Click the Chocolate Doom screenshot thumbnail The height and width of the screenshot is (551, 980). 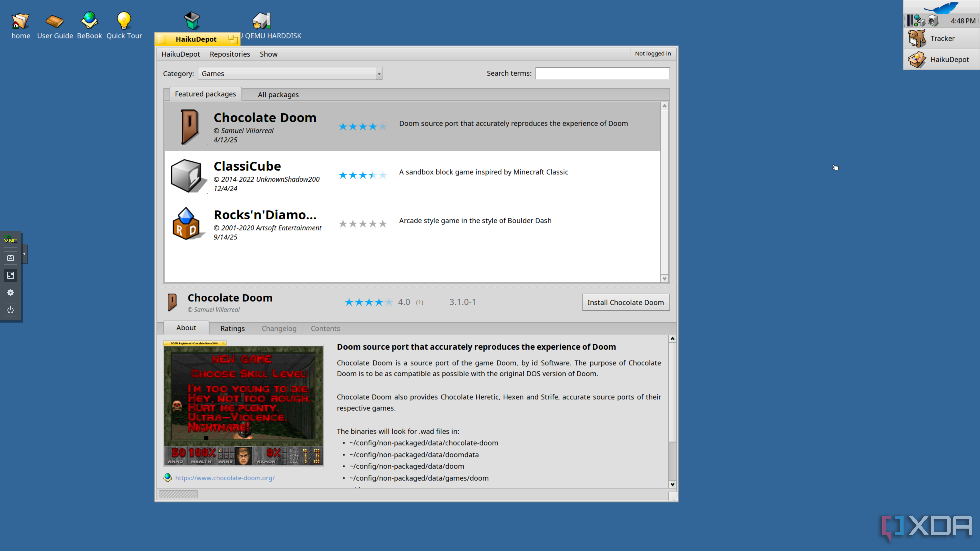coord(243,403)
